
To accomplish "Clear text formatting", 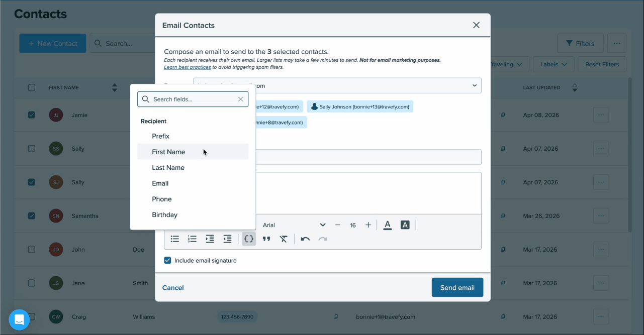I will 284,239.
